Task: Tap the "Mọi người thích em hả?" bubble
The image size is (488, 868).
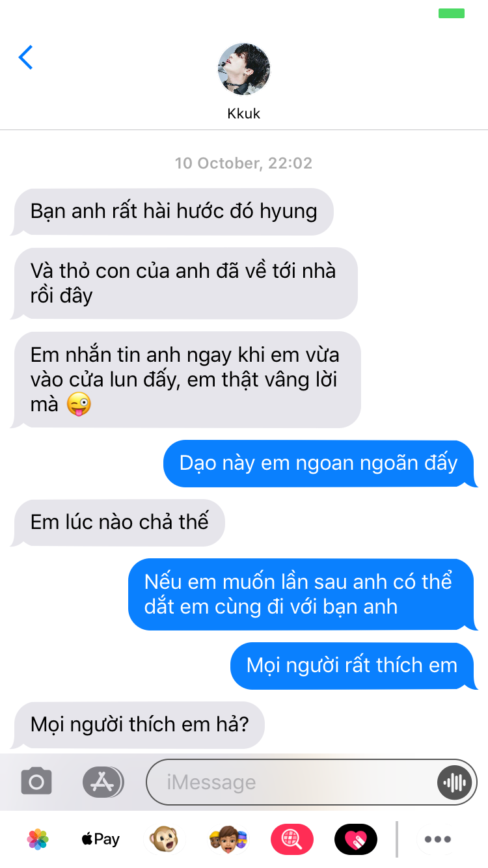Action: [x=138, y=724]
